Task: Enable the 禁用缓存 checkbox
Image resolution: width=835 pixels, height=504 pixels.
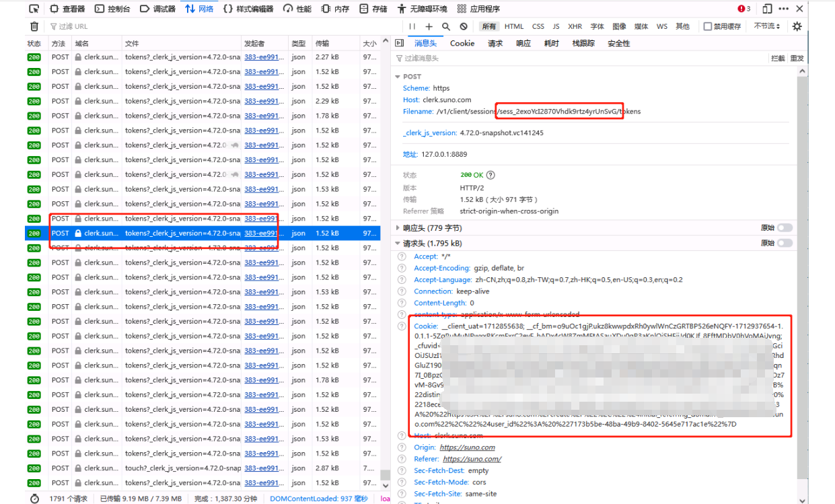Action: coord(708,26)
